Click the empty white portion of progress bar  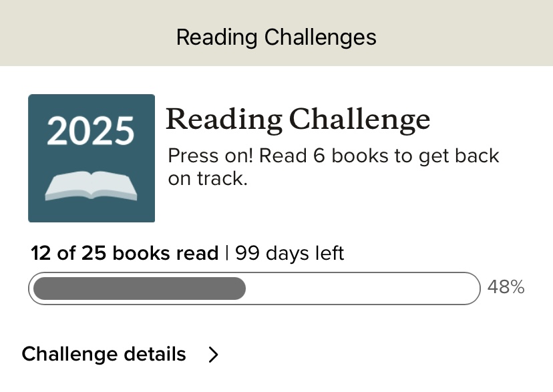361,288
